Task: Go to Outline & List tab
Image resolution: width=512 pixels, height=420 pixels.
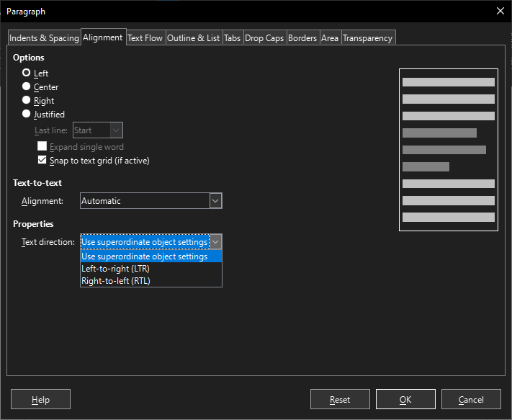Action: pos(194,38)
